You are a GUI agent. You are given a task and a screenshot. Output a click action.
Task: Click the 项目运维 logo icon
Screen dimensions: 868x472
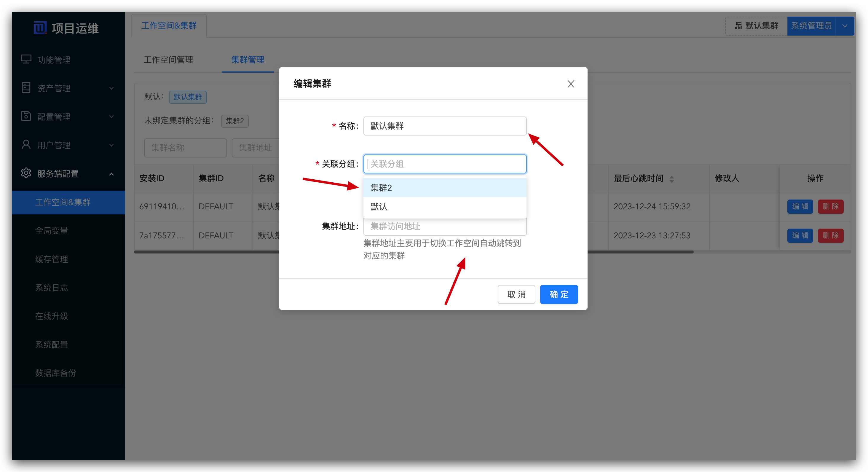click(40, 28)
